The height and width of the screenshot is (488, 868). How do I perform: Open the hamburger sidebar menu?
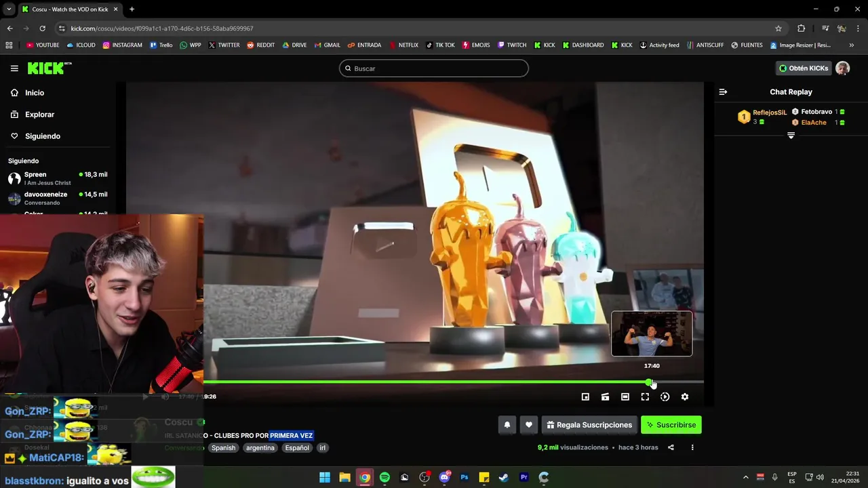tap(14, 68)
